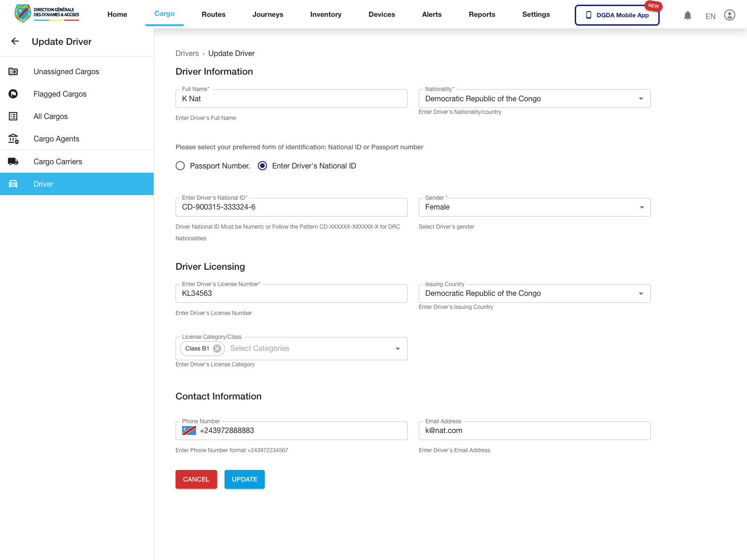Open the user account profile icon

pos(729,15)
